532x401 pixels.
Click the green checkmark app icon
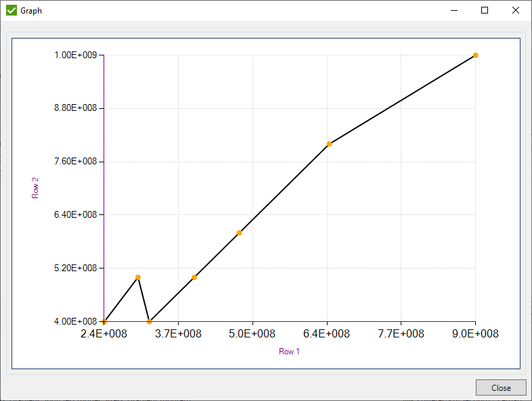[11, 11]
